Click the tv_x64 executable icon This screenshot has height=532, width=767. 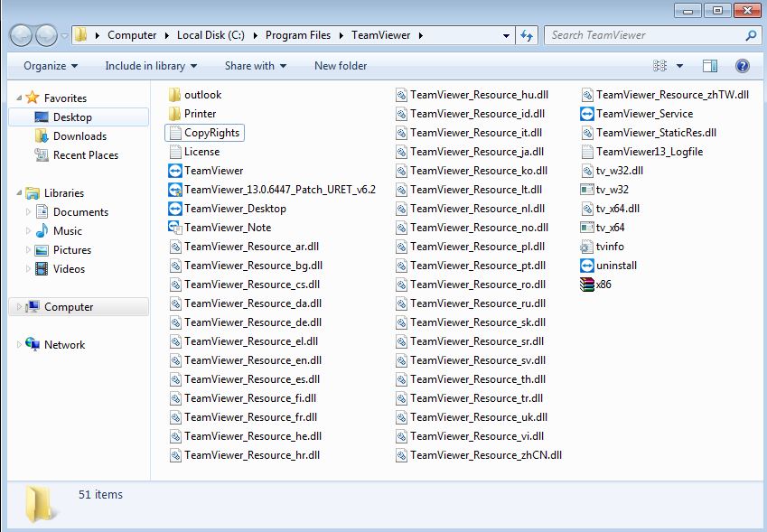[x=587, y=228]
